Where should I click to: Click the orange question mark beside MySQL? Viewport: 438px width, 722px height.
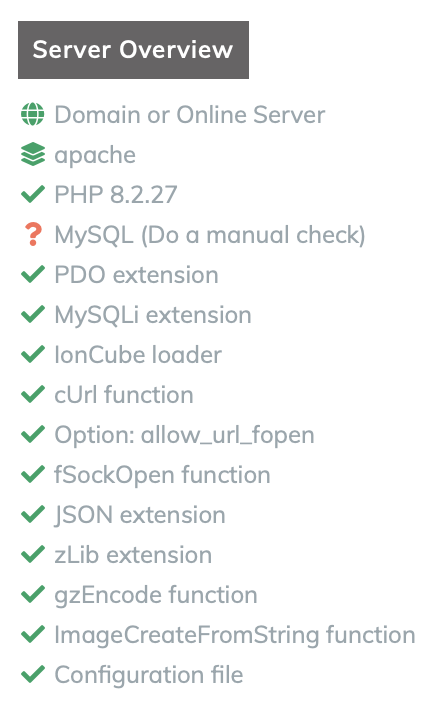[33, 234]
